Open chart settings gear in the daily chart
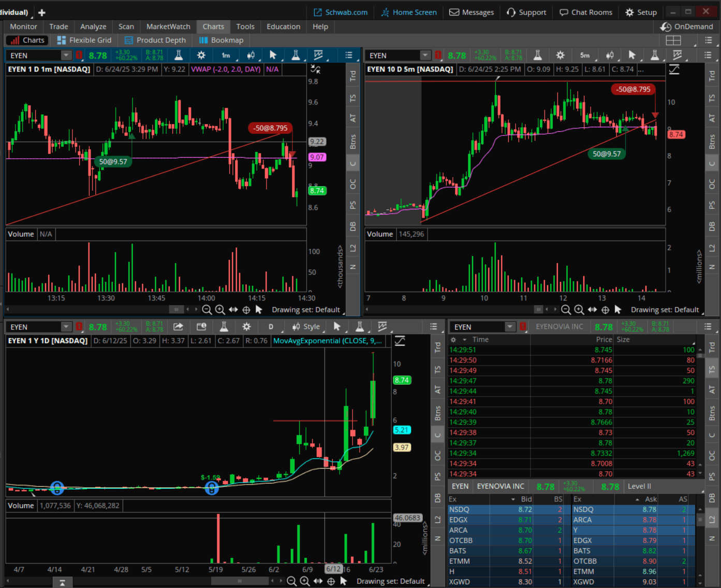 tap(246, 326)
